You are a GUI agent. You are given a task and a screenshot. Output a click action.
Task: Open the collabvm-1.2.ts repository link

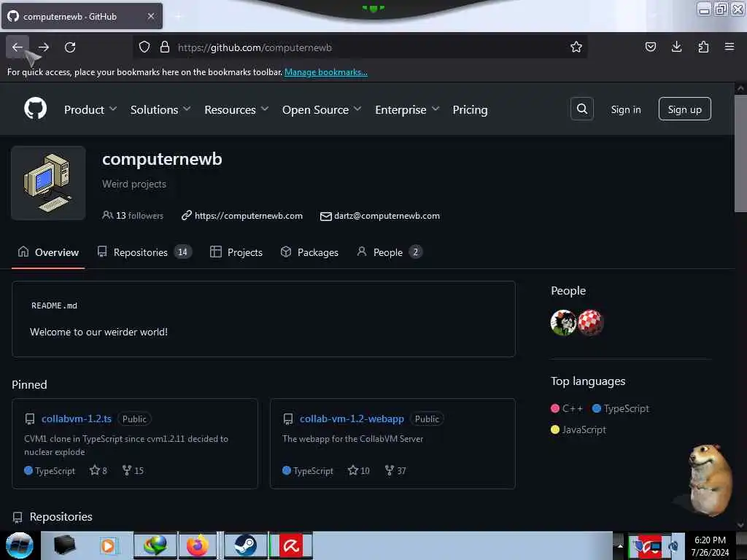76,419
